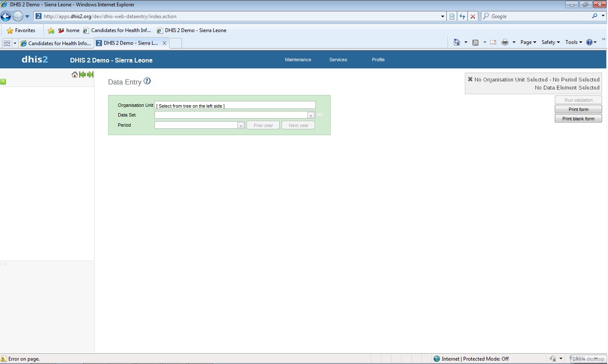Close the DHIS 2 Demo browser tab
The image size is (608, 364).
point(165,43)
